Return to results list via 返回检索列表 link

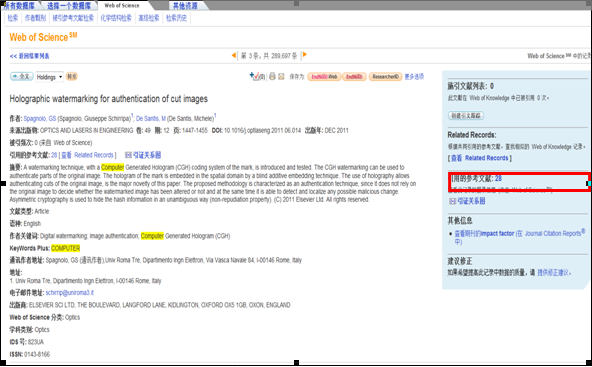(29, 56)
